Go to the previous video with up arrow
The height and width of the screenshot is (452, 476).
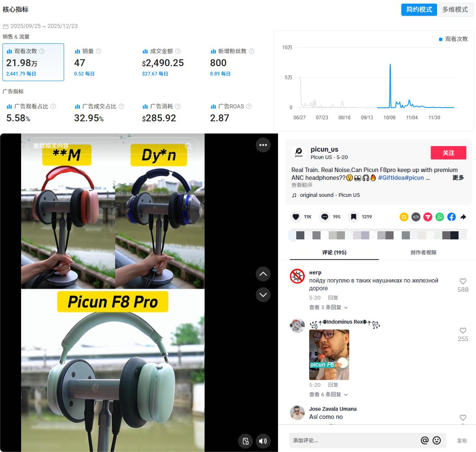263,274
